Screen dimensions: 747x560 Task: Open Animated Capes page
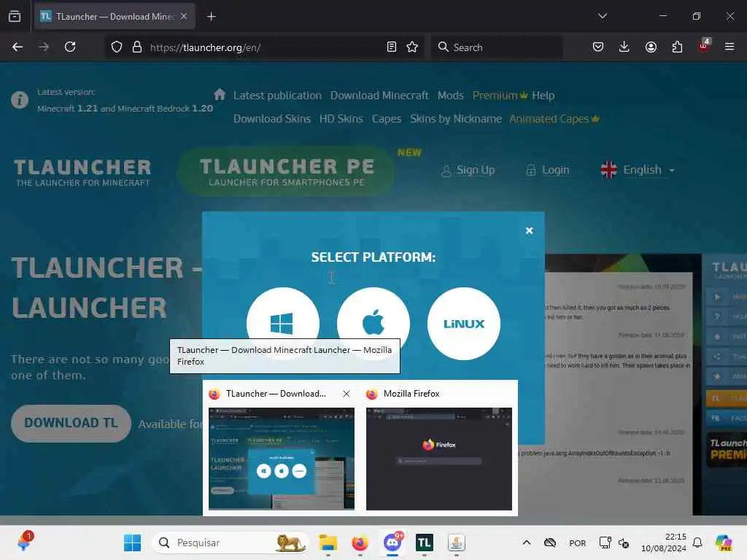[x=554, y=119]
